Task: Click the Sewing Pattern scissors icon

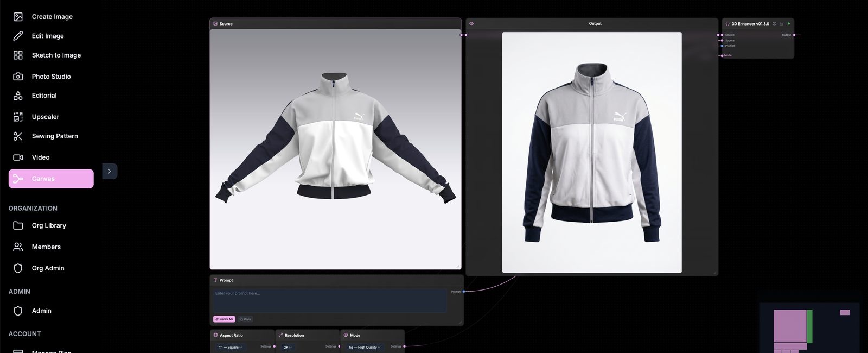Action: pyautogui.click(x=18, y=136)
